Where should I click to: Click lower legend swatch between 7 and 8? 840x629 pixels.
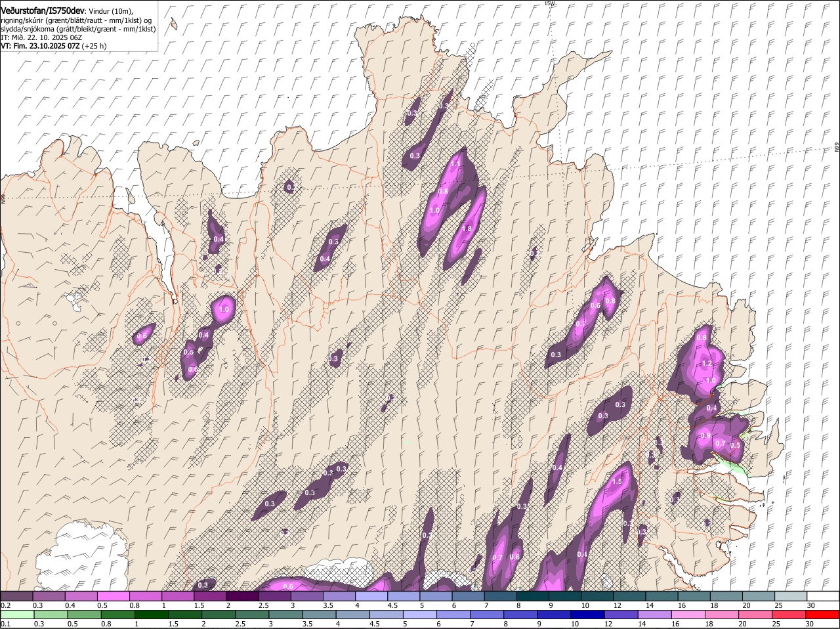pos(487,615)
